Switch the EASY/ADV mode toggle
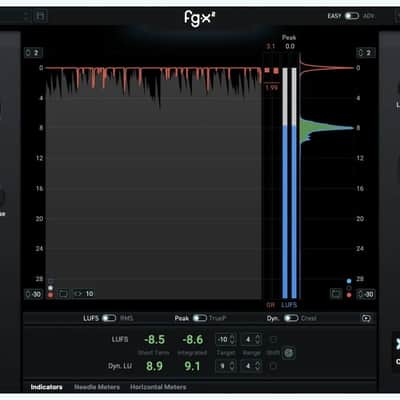400x400 pixels. point(351,16)
